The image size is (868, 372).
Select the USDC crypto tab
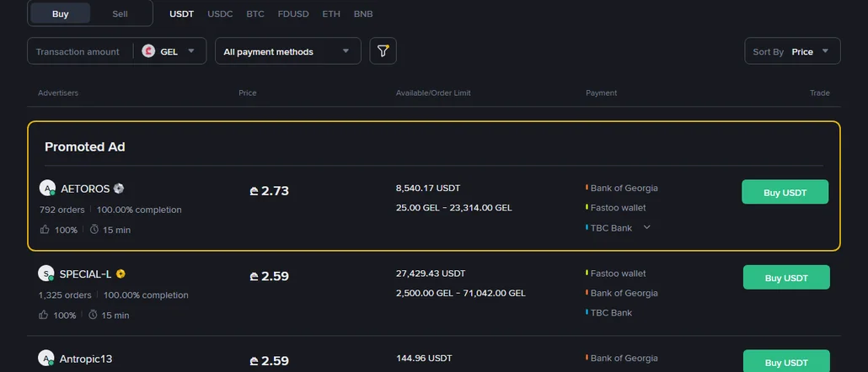[220, 13]
